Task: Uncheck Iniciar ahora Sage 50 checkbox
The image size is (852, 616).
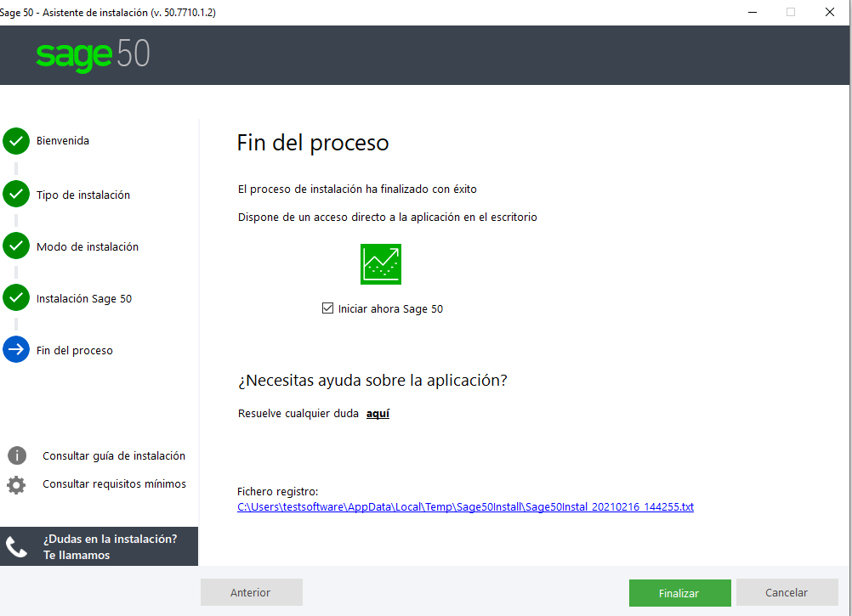Action: (x=327, y=308)
